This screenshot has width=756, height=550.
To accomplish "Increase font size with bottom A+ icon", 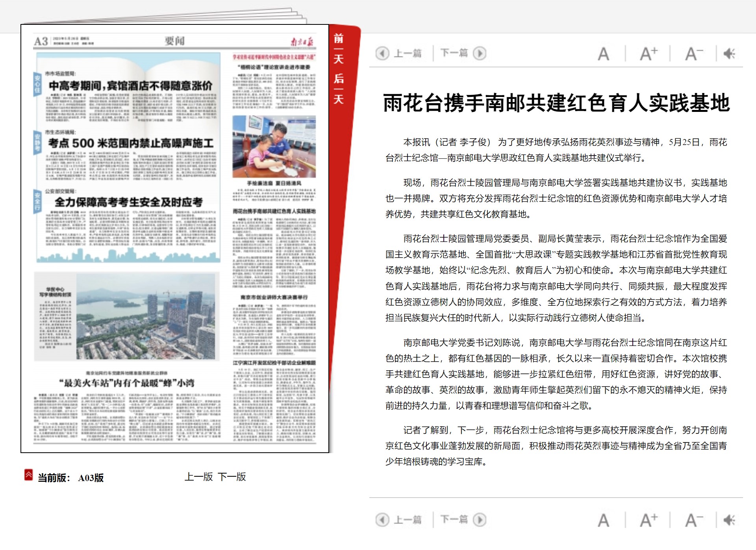I will [649, 520].
